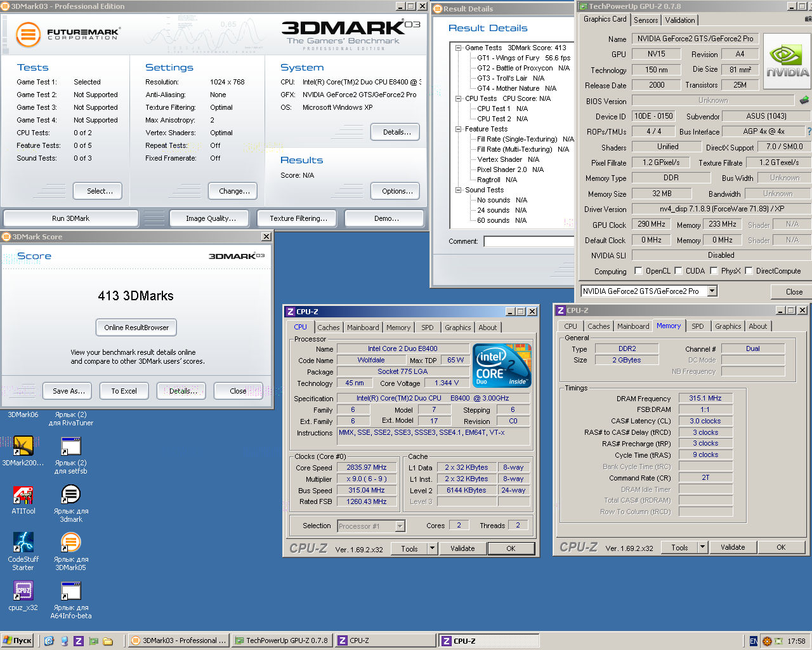
Task: Click the Save As... button
Action: pyautogui.click(x=69, y=391)
